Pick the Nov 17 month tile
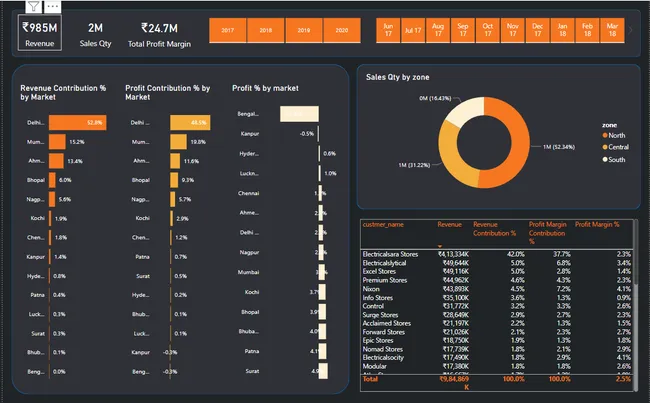The height and width of the screenshot is (403, 650). click(512, 30)
